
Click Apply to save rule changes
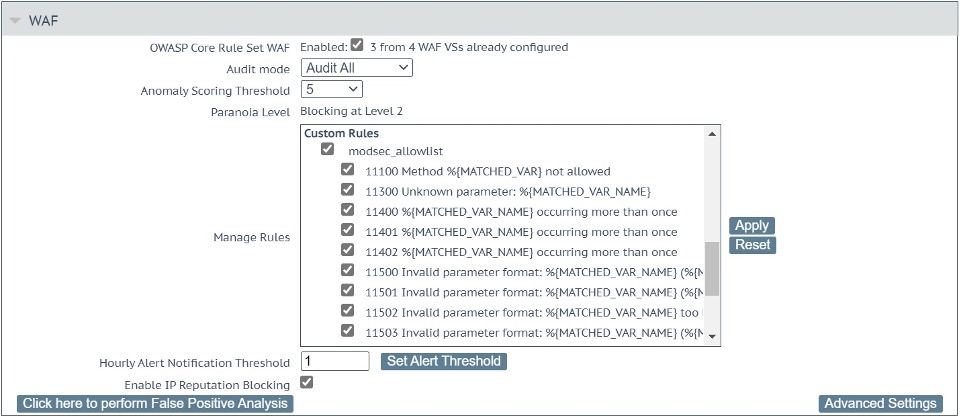[751, 226]
